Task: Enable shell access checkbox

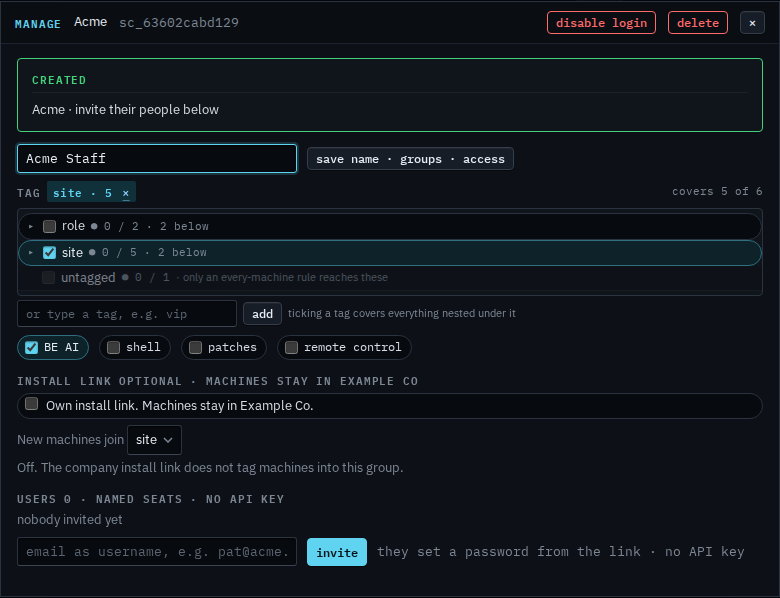Action: tap(113, 347)
